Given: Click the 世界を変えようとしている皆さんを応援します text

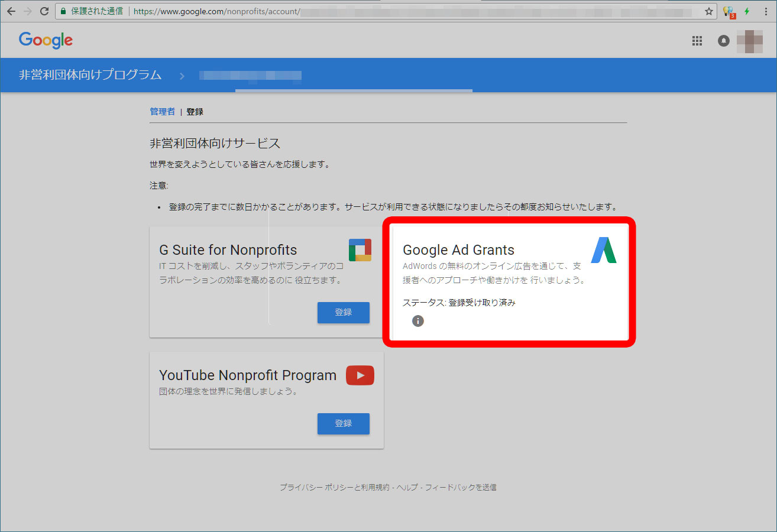Looking at the screenshot, I should 239,164.
